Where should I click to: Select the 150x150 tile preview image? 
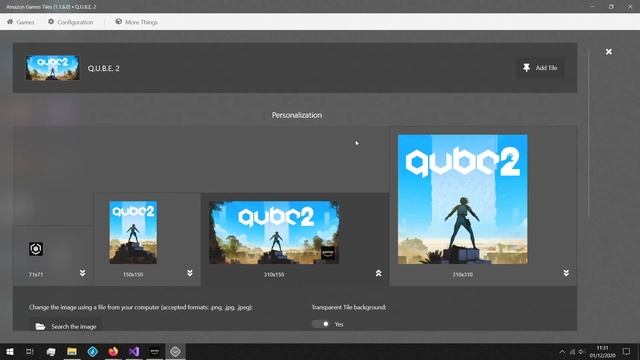click(133, 232)
